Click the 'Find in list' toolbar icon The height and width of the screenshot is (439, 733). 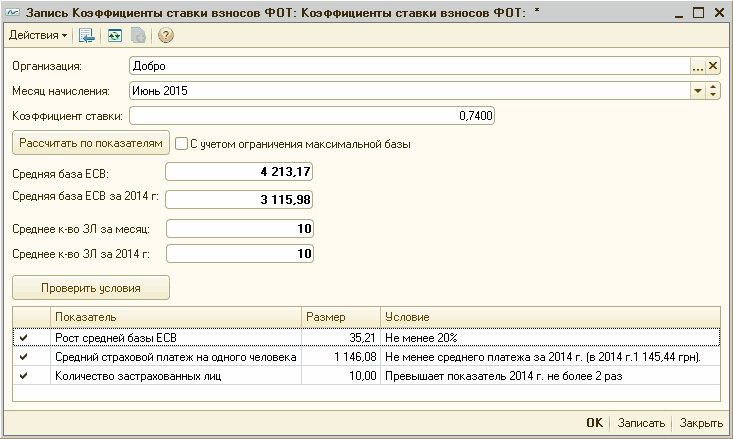[87, 36]
